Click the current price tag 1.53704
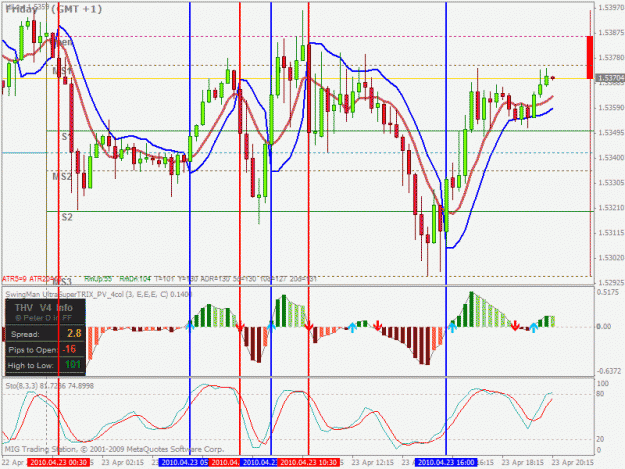This screenshot has height=469, width=625. click(610, 78)
